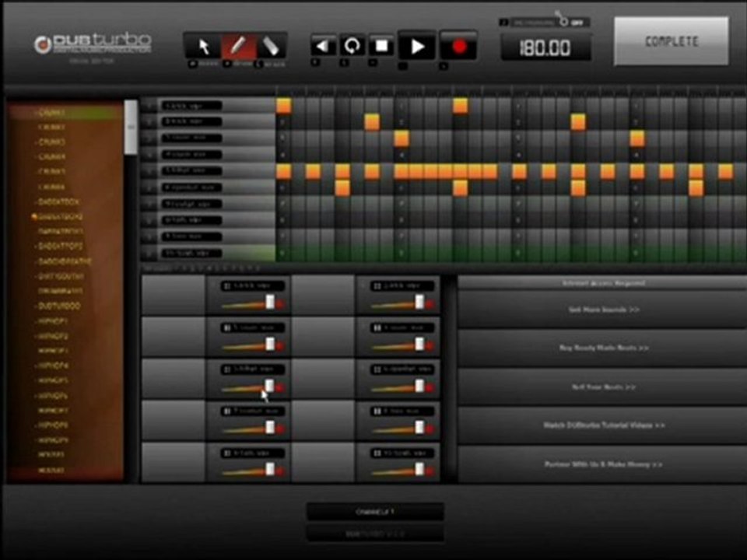Click small icon beside mixer 2 kick label
Image resolution: width=747 pixels, height=560 pixels.
tap(377, 285)
